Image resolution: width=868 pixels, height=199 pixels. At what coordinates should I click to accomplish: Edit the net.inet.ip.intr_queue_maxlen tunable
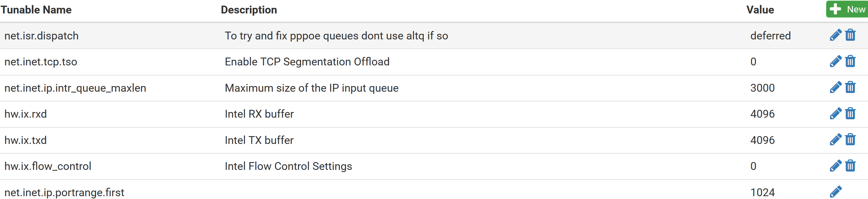836,87
